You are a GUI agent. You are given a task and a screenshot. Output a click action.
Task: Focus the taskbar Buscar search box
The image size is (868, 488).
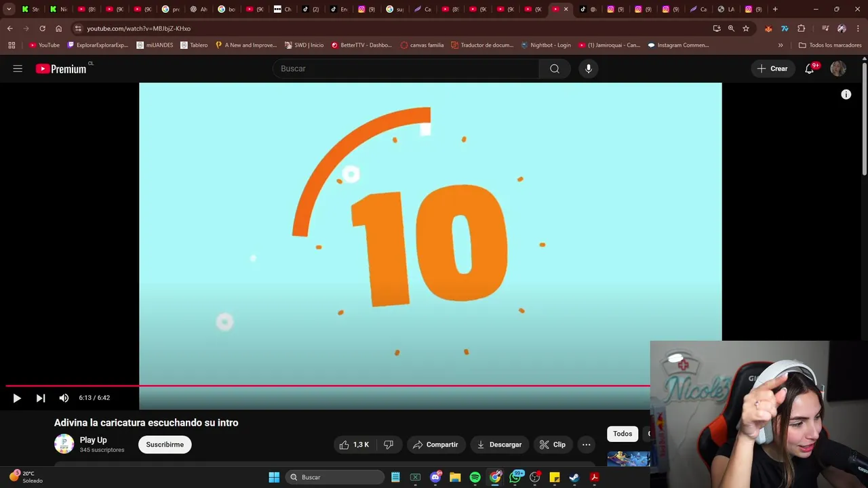(x=336, y=477)
